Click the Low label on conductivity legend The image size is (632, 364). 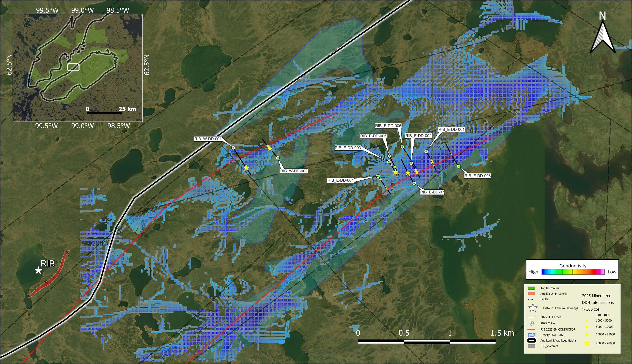point(612,272)
